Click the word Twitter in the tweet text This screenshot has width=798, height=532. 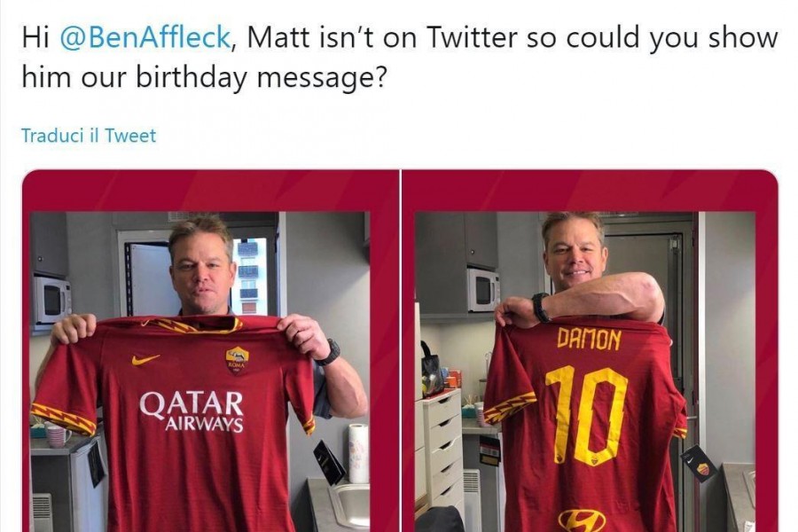tap(472, 38)
